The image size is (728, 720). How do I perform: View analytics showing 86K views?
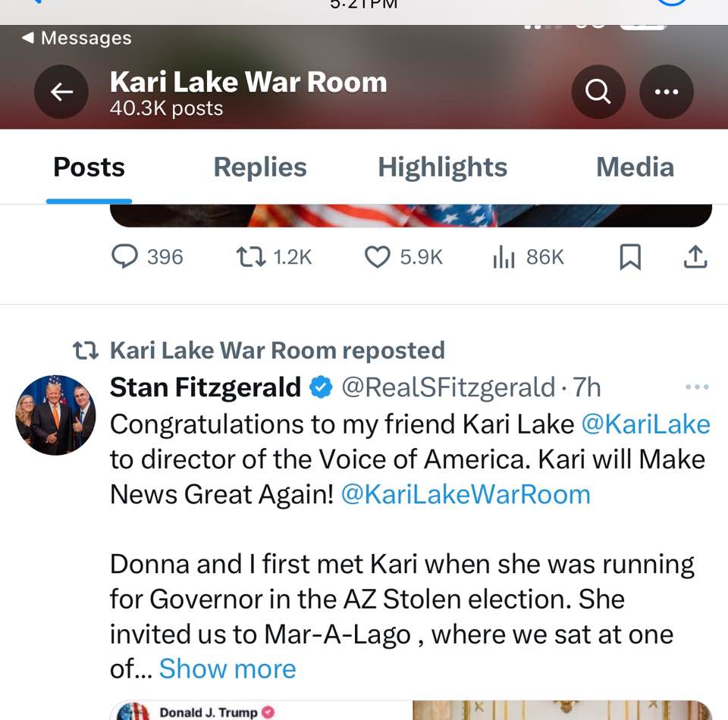[x=503, y=257]
